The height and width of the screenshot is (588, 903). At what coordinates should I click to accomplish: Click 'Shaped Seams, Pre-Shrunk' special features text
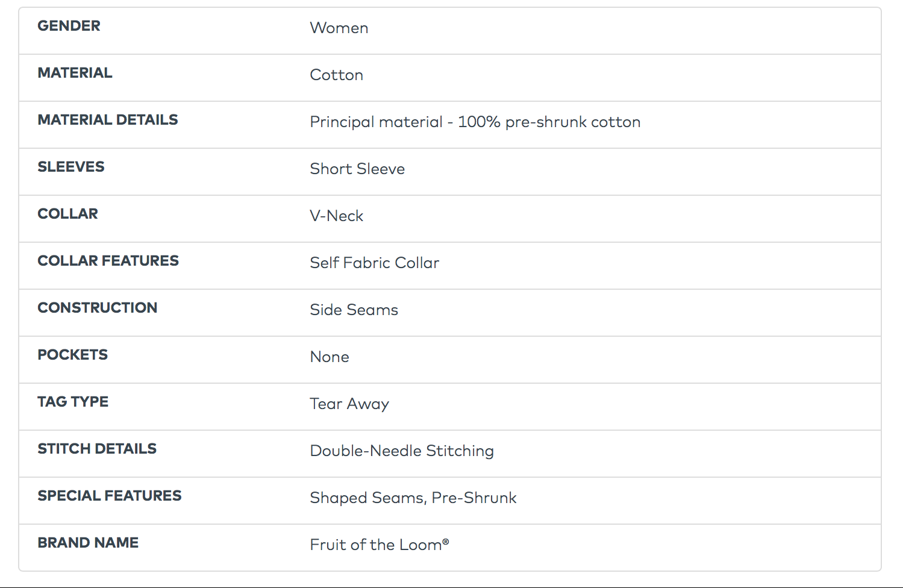click(x=413, y=498)
